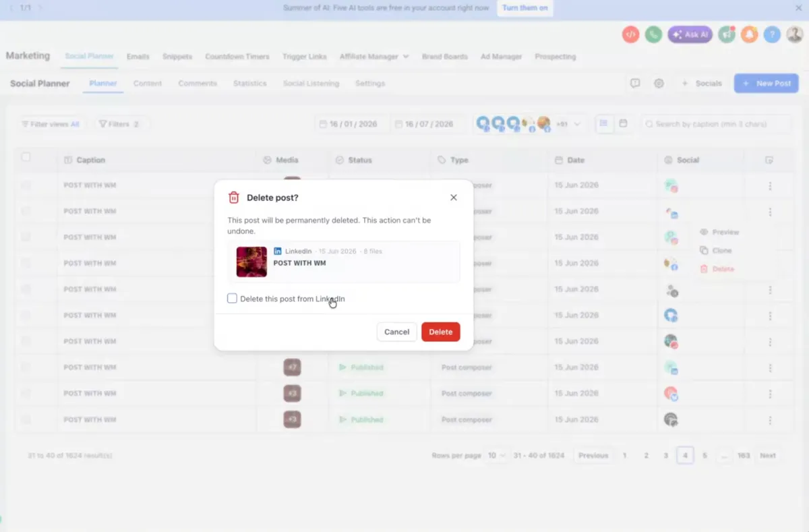Screen dimensions: 809x532
Task: Open the orange notifications bell
Action: click(x=750, y=34)
